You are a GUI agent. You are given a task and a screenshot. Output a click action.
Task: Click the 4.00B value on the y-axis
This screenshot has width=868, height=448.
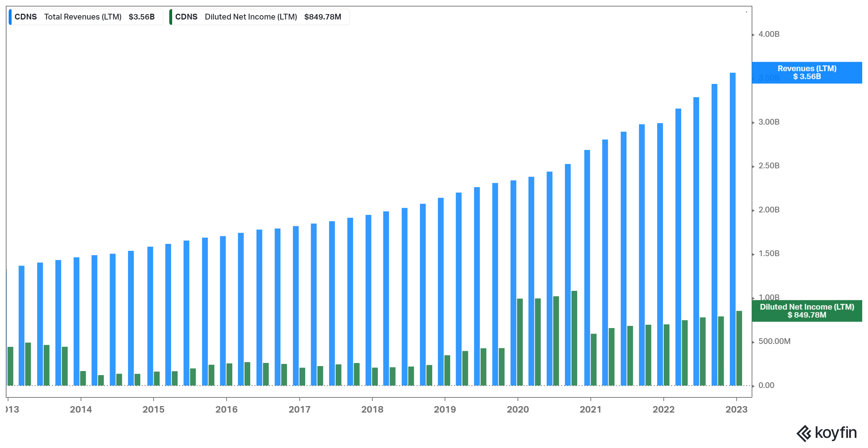(x=769, y=34)
